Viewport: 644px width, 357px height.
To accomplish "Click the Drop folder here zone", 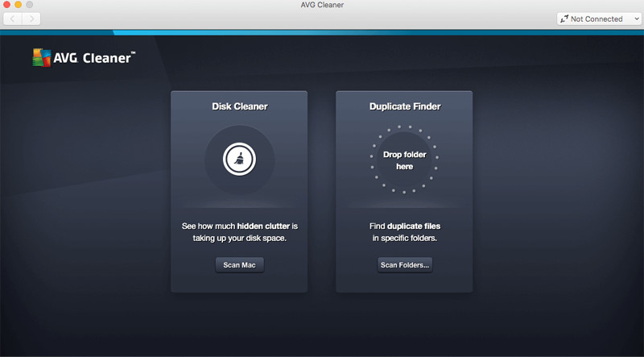I will [x=404, y=160].
